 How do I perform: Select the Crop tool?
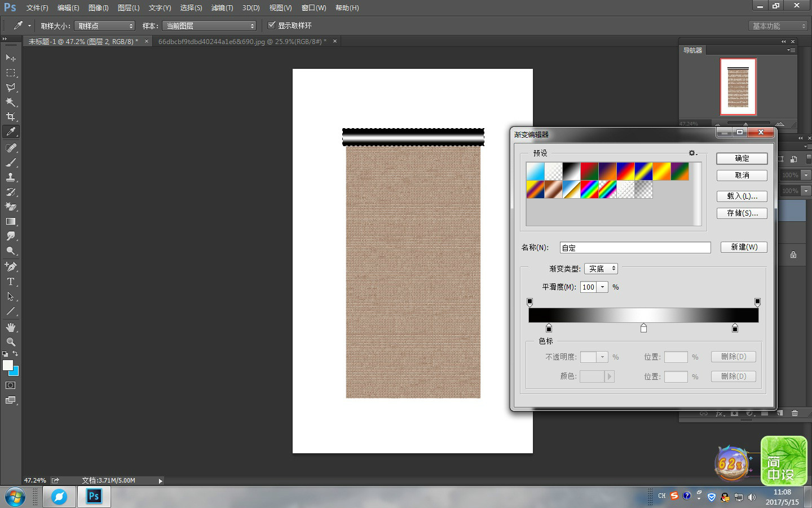click(x=11, y=117)
